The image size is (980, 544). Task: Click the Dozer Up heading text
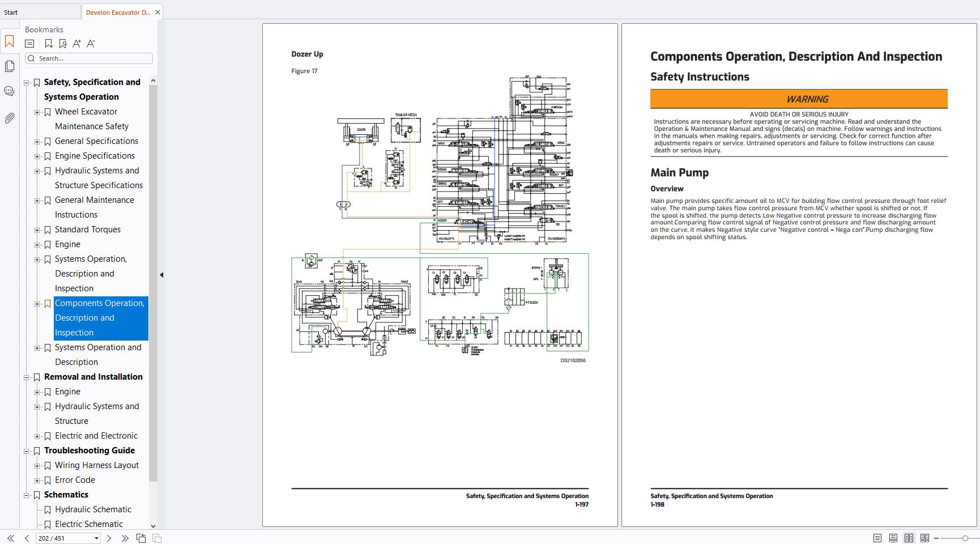click(x=307, y=54)
